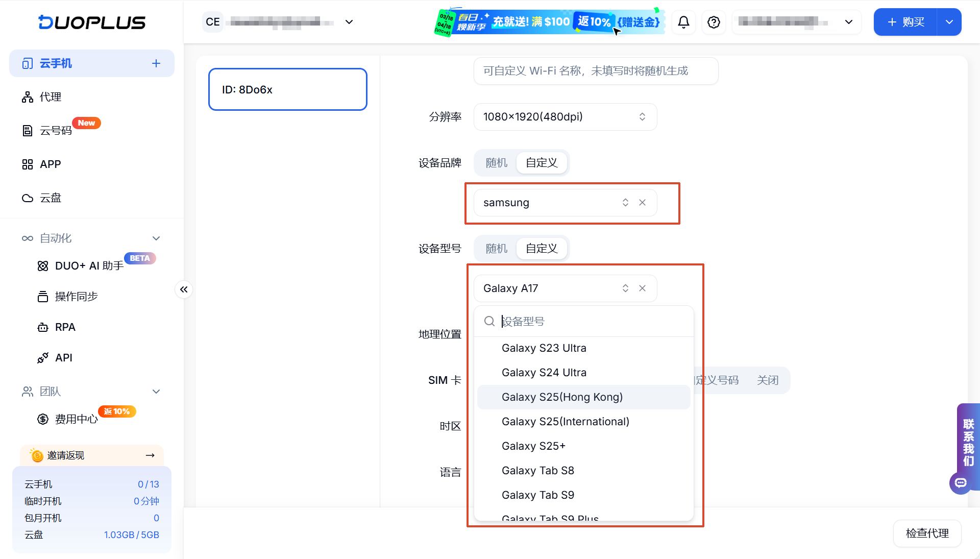Choose Galaxy Tab S8
Viewport: 980px width, 559px height.
click(x=584, y=471)
